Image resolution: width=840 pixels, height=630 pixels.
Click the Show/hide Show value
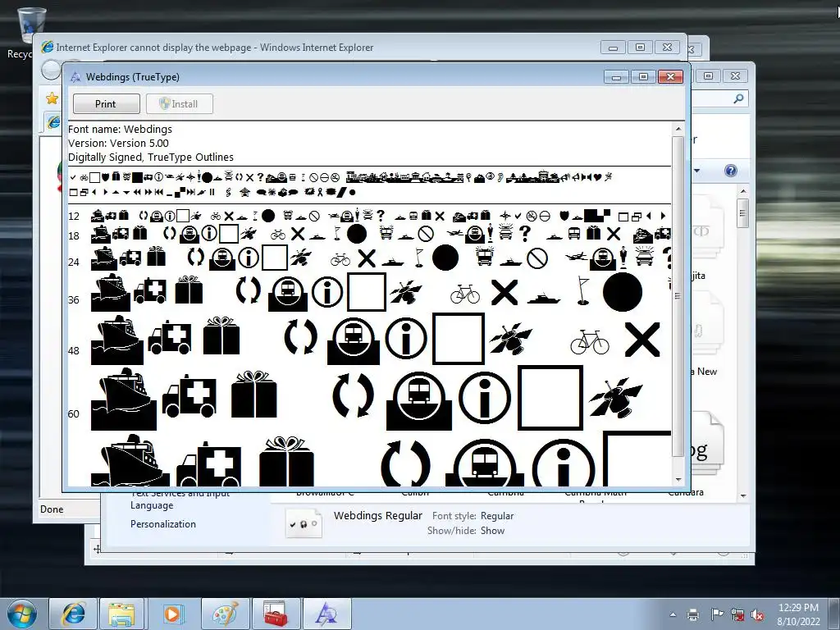(x=492, y=531)
